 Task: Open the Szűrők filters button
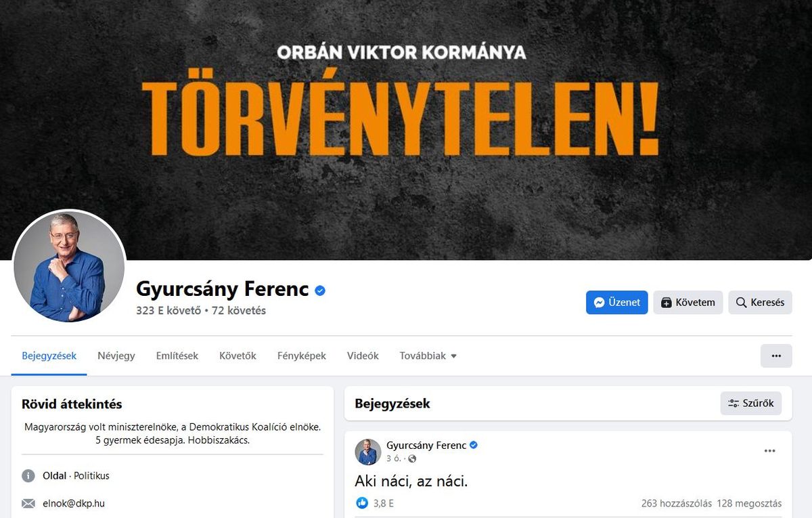(751, 404)
